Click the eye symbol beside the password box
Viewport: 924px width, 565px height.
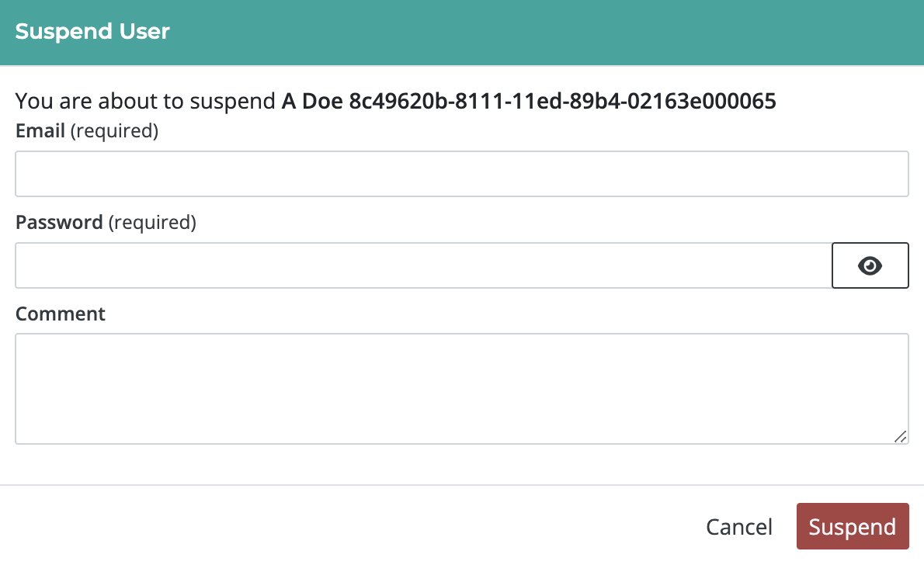pos(870,265)
